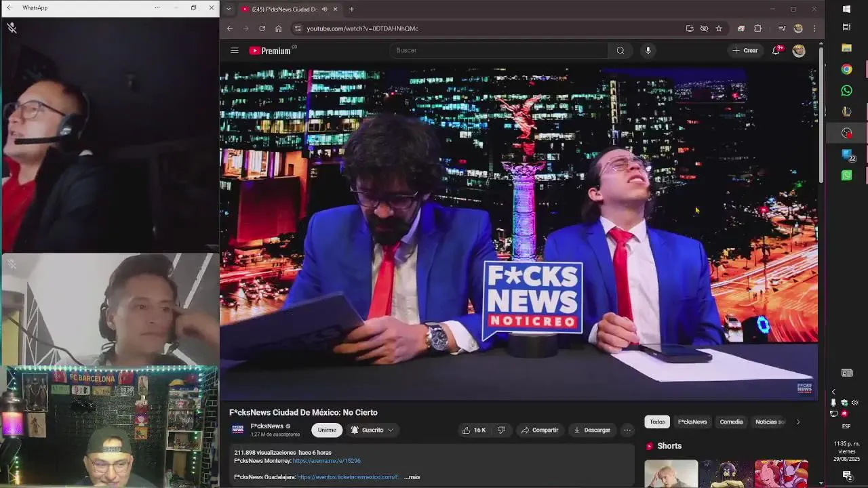Open Chrome tab search dropdown arrow

[229, 9]
